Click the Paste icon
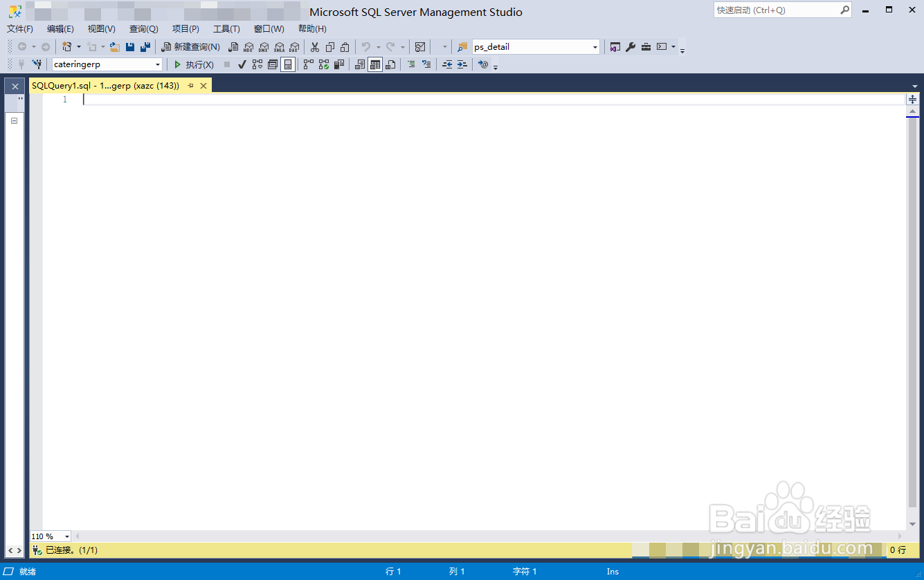 (345, 47)
